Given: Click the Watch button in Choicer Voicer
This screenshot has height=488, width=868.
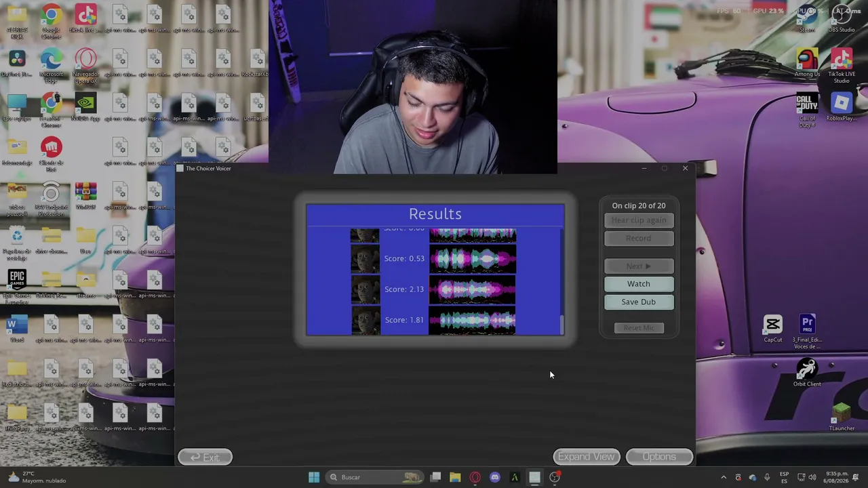Looking at the screenshot, I should coord(639,284).
